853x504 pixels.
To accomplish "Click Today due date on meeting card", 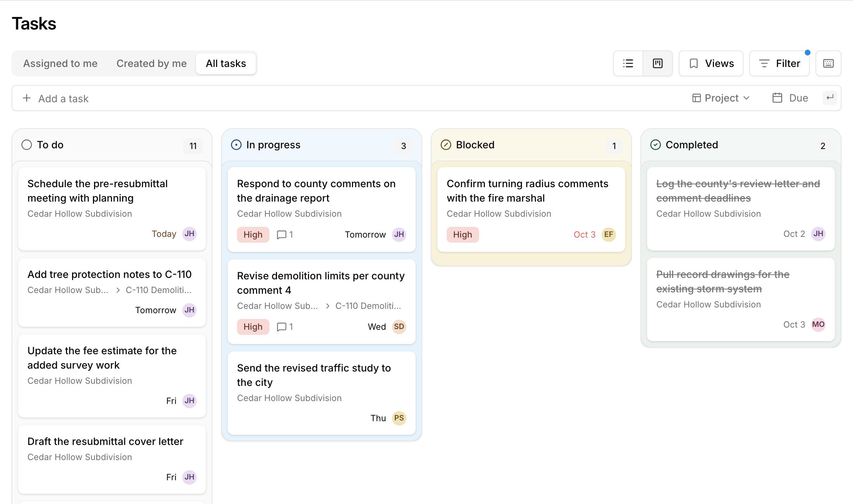I will (164, 234).
